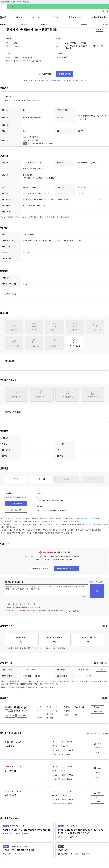Click 고용24 입사지원 button beside 관심정보 등록
The image size is (109, 868).
[65, 74]
